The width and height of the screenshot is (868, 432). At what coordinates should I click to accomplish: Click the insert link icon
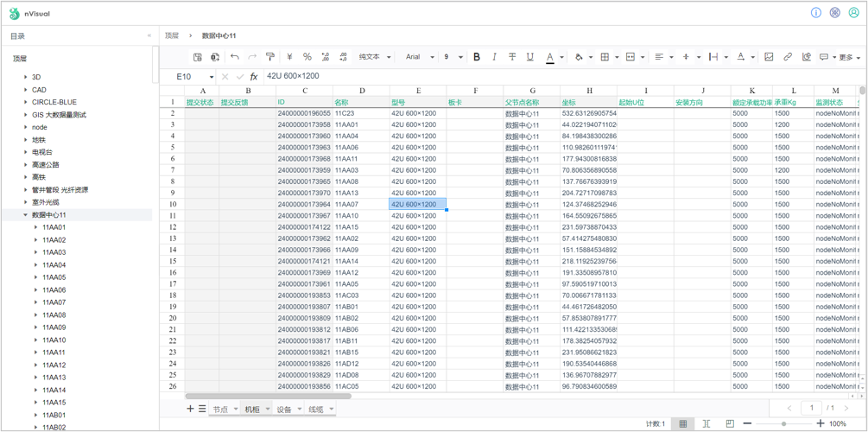click(787, 56)
